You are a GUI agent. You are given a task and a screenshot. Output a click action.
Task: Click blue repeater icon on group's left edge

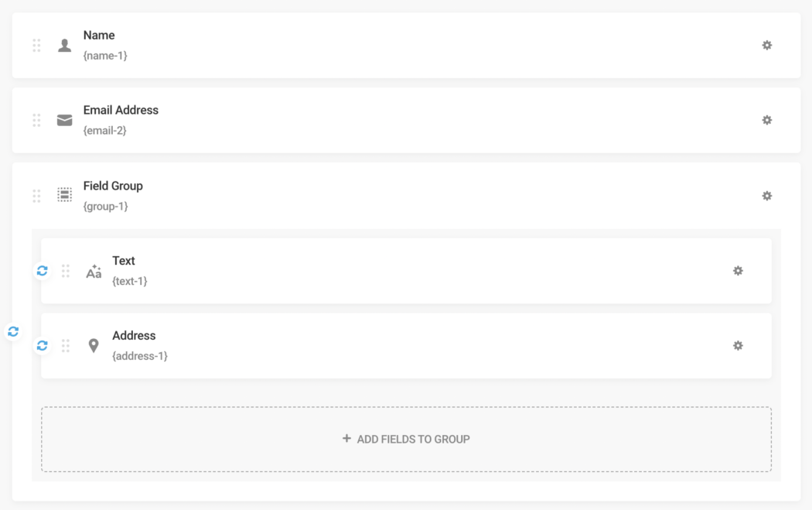click(13, 331)
